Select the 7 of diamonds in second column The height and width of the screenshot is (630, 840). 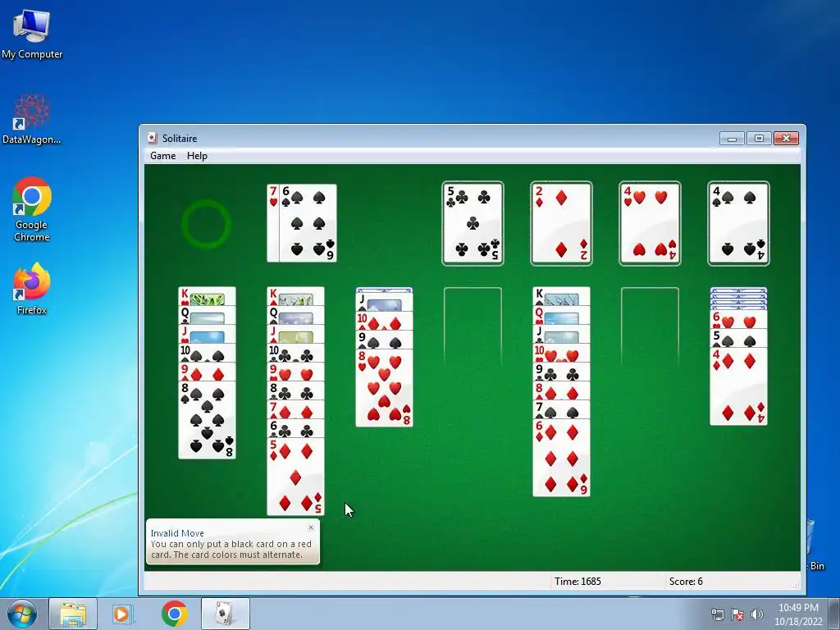[x=295, y=410]
